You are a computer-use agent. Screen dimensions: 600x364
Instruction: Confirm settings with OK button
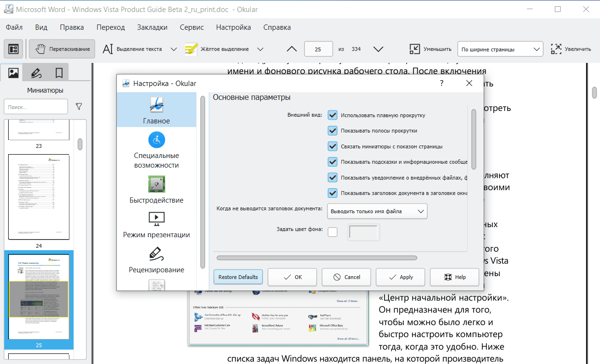coord(292,277)
